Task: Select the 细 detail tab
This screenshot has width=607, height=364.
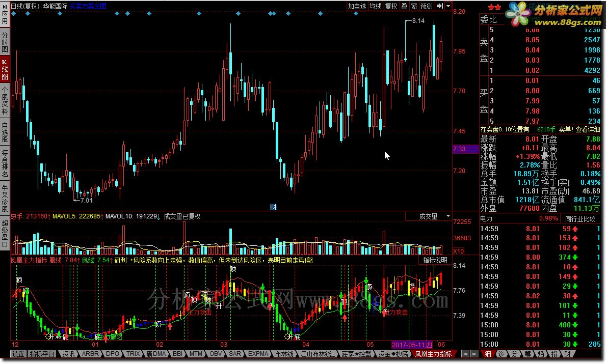Action: pos(488,353)
